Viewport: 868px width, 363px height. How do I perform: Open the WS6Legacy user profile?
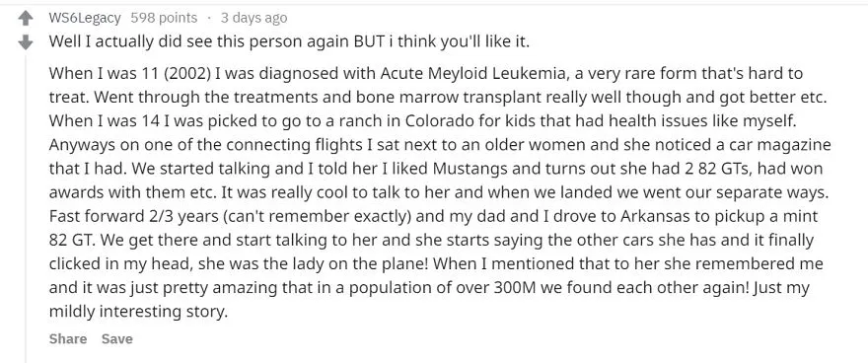[85, 18]
